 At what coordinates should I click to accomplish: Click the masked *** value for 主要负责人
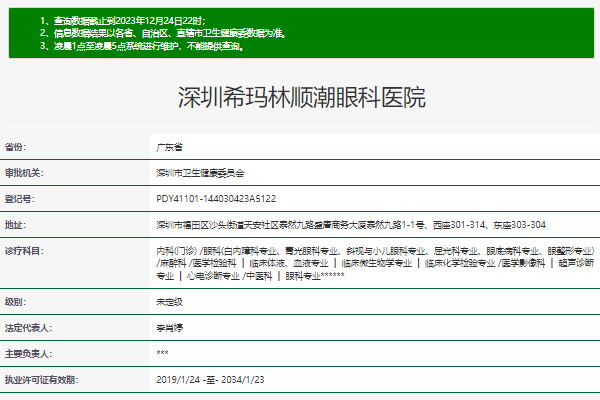(162, 353)
